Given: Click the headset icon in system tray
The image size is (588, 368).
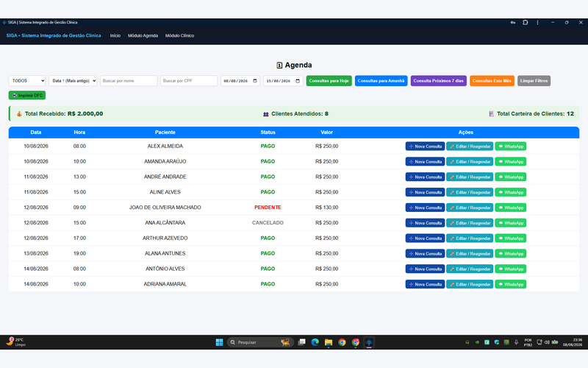Looking at the screenshot, I should coord(467,342).
